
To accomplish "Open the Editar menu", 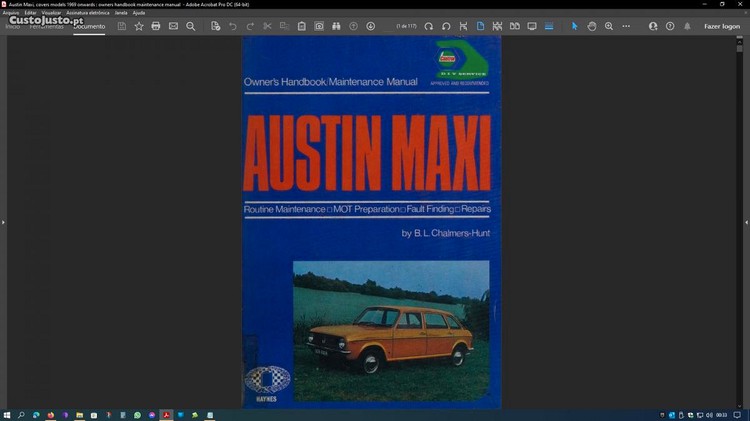I will (x=30, y=12).
